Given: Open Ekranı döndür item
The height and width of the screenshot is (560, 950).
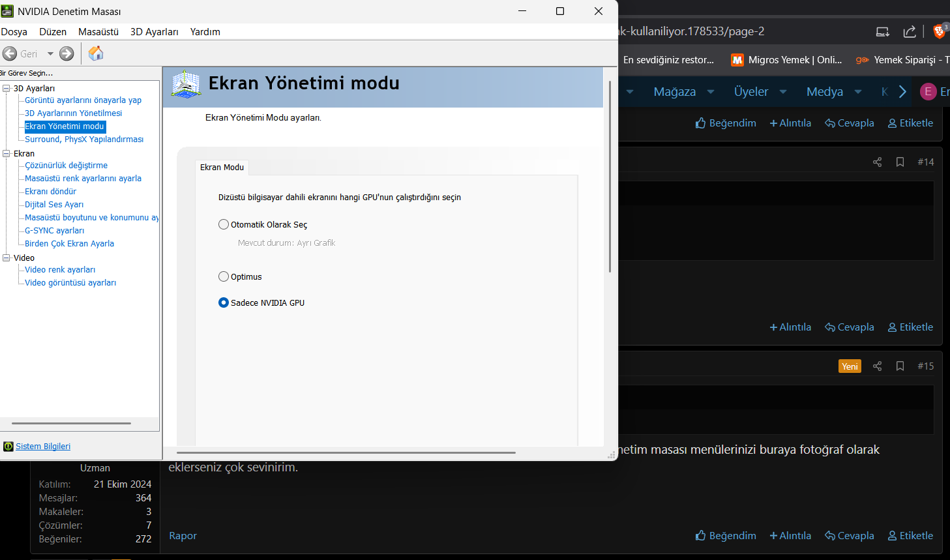Looking at the screenshot, I should pos(50,192).
